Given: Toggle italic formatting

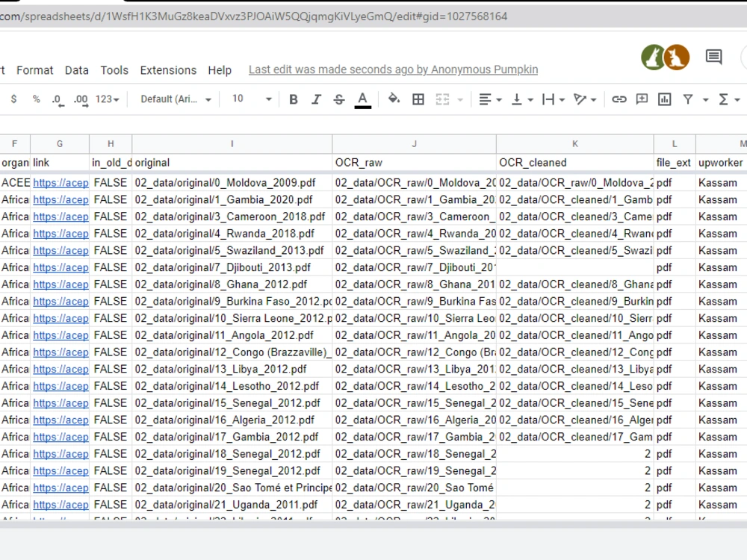Looking at the screenshot, I should point(316,99).
